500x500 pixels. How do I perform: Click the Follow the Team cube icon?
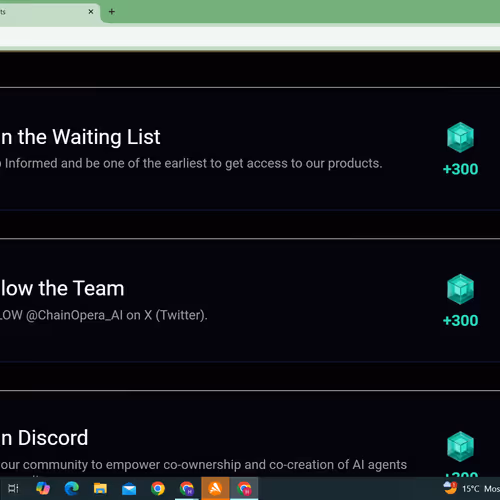tap(460, 289)
